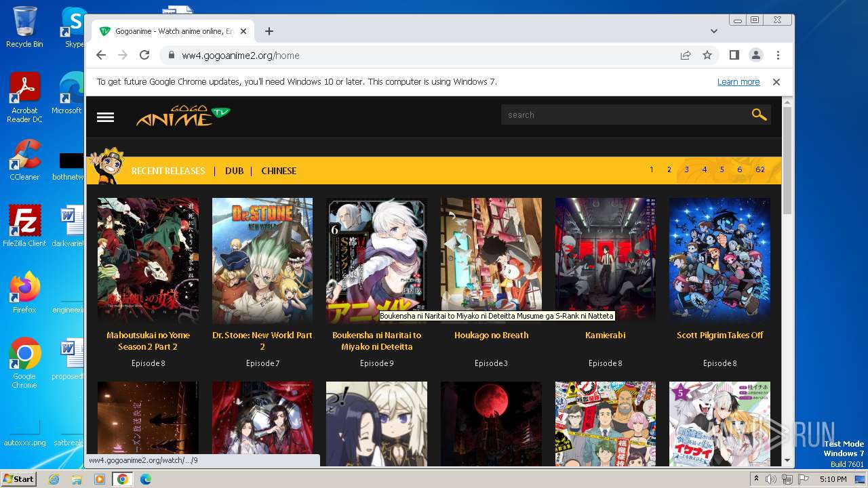This screenshot has height=488, width=868.
Task: Open the hamburger menu on Gogoanime
Action: (105, 117)
